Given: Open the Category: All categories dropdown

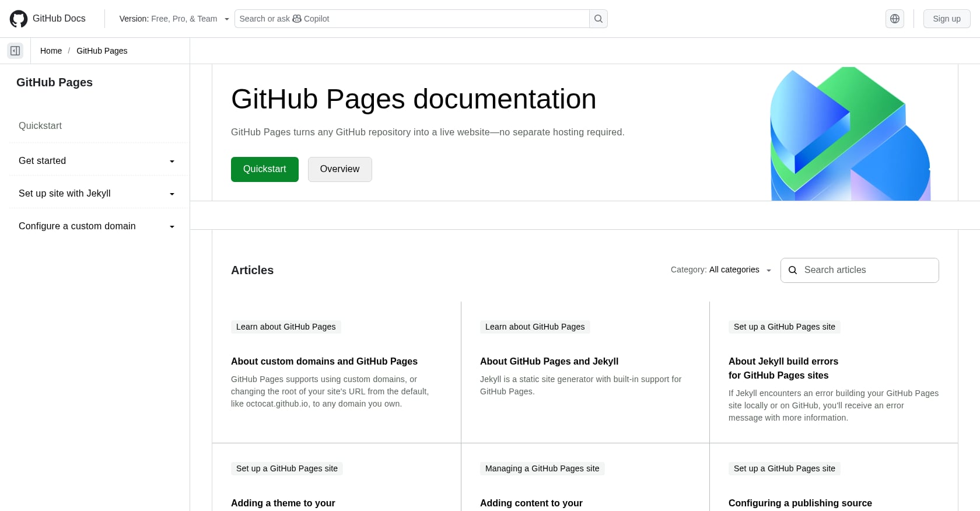Looking at the screenshot, I should click(721, 269).
